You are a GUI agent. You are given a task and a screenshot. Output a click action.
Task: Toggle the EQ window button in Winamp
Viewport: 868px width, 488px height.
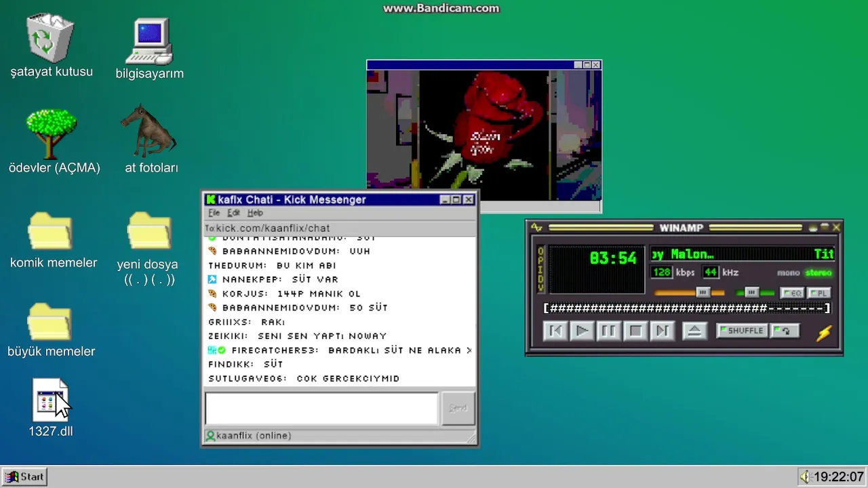pyautogui.click(x=791, y=293)
